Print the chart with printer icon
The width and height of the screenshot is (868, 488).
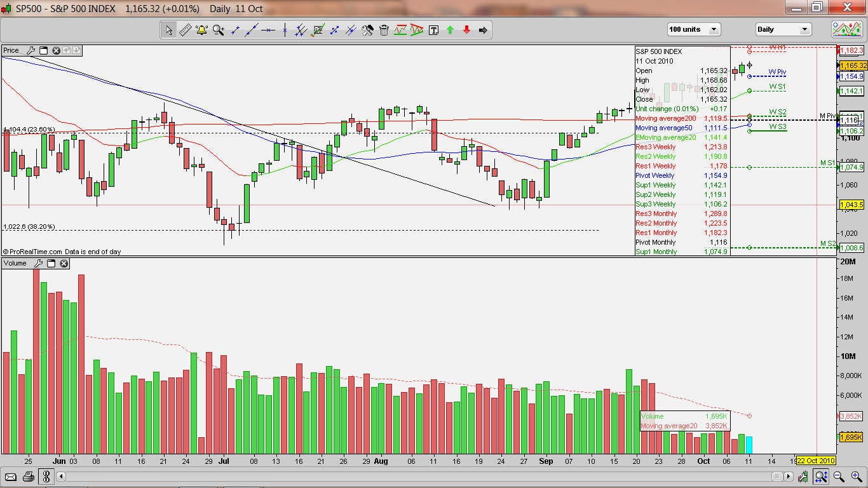28,477
